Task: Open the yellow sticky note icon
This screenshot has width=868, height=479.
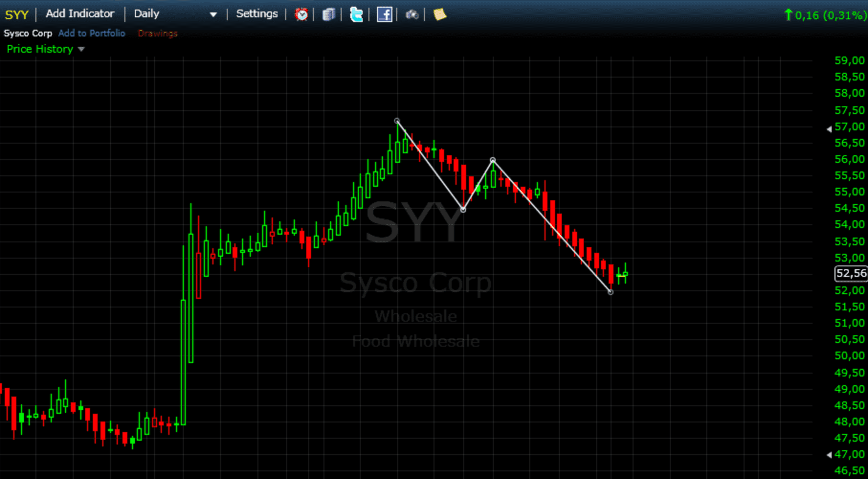Action: 440,14
